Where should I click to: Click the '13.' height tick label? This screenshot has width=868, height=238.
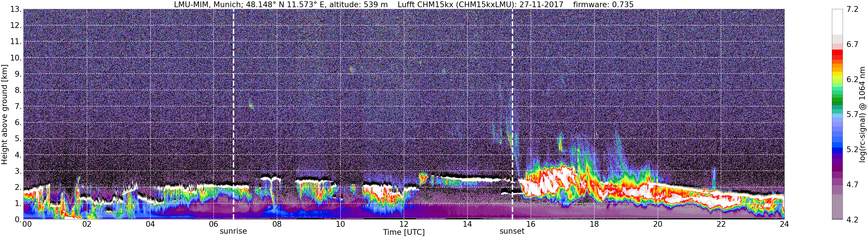[16, 10]
